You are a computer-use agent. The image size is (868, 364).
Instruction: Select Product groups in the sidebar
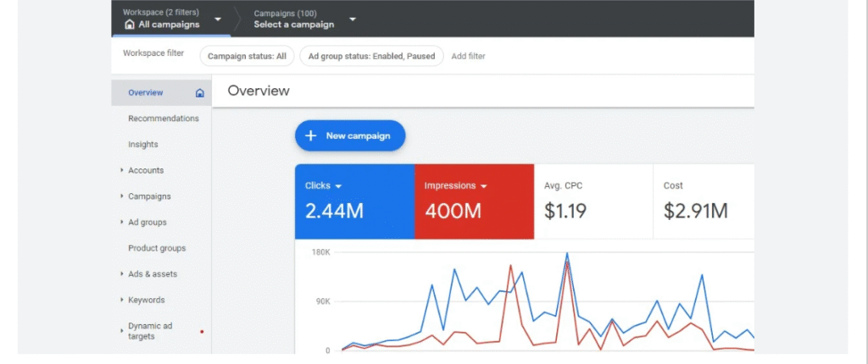point(157,248)
